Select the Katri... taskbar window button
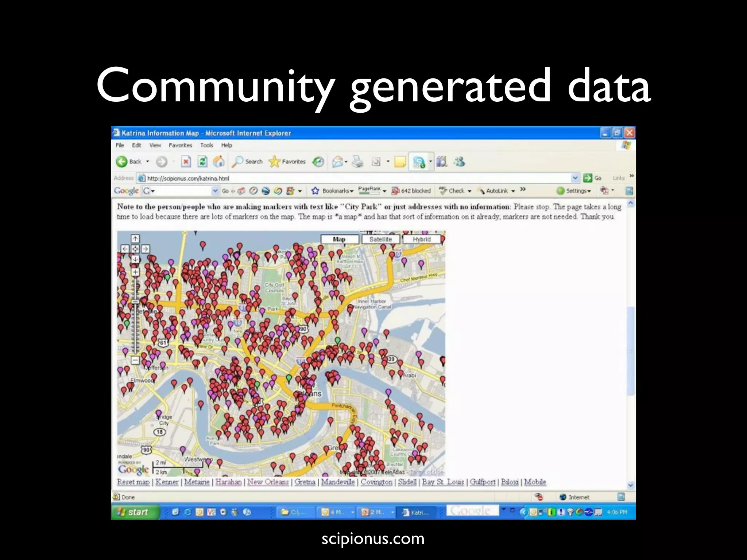Image resolution: width=747 pixels, height=560 pixels. point(416,513)
